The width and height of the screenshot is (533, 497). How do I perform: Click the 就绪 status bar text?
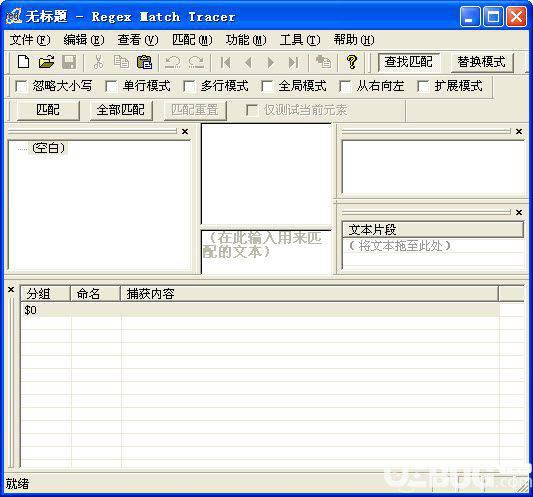[x=17, y=484]
